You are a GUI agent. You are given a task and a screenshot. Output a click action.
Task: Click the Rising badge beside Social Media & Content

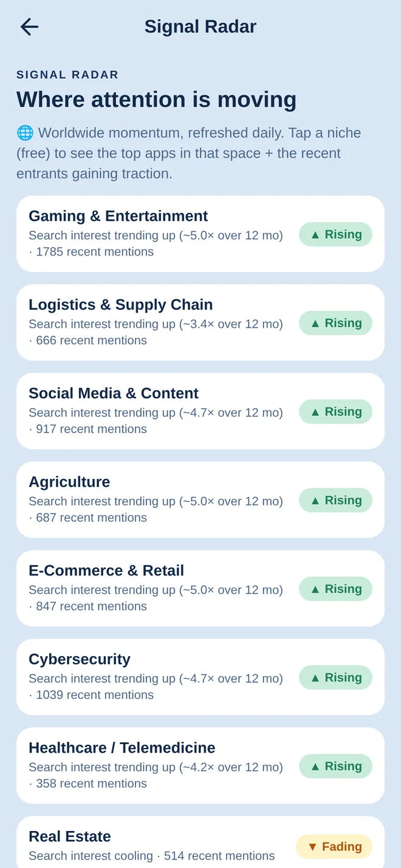pyautogui.click(x=335, y=412)
